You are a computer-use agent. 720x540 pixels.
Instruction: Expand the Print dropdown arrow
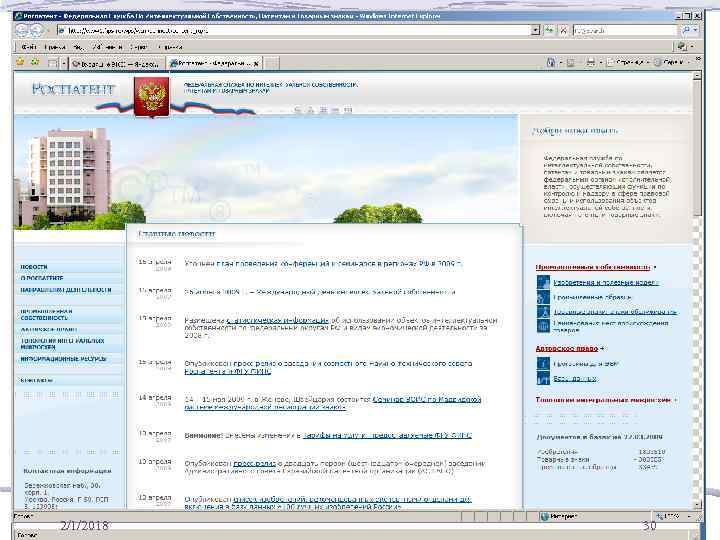point(601,62)
